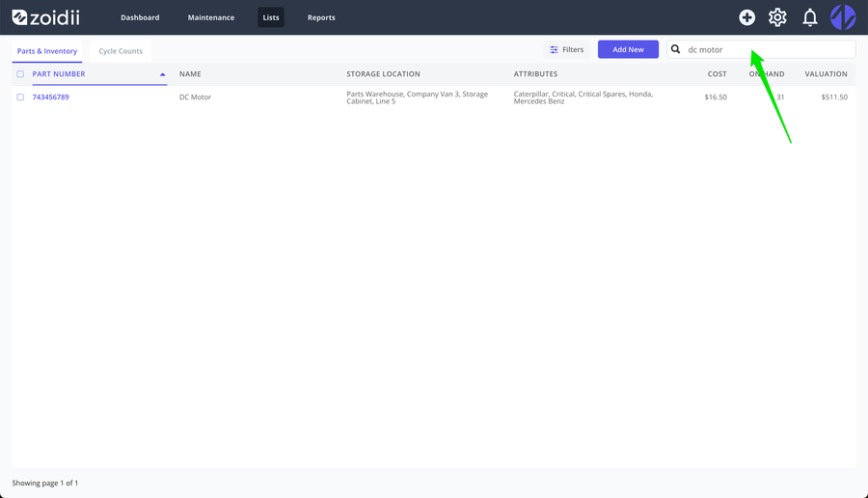Open the Maintenance menu
Viewport: 868px width, 498px height.
211,17
